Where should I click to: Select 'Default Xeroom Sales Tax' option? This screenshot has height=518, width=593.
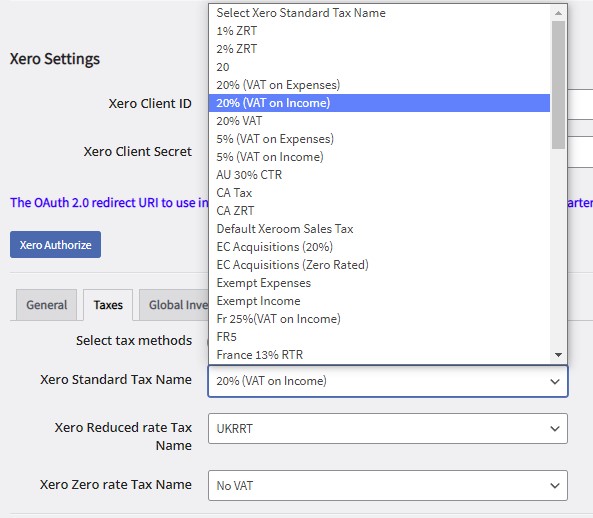coord(379,229)
